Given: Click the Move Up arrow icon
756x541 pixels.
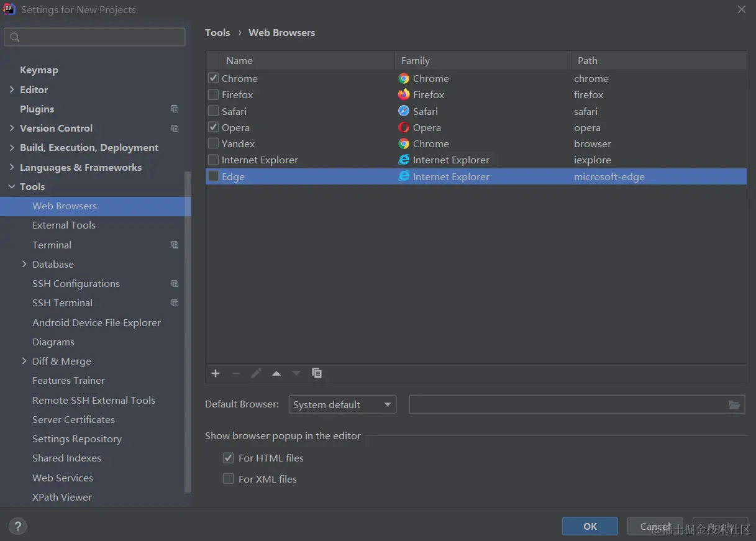Looking at the screenshot, I should click(276, 373).
